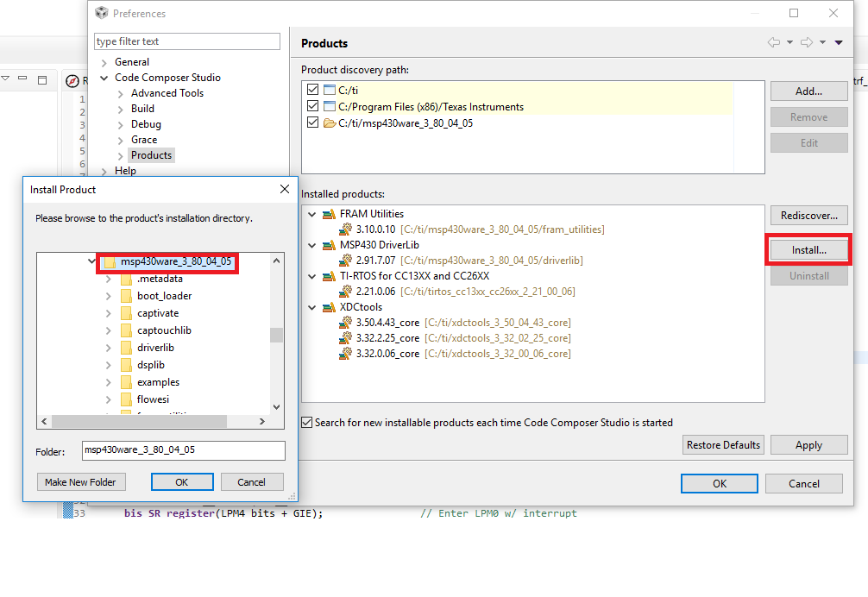Screen dimensions: 868x597
Task: Click the Folder name input field
Action: (x=183, y=450)
